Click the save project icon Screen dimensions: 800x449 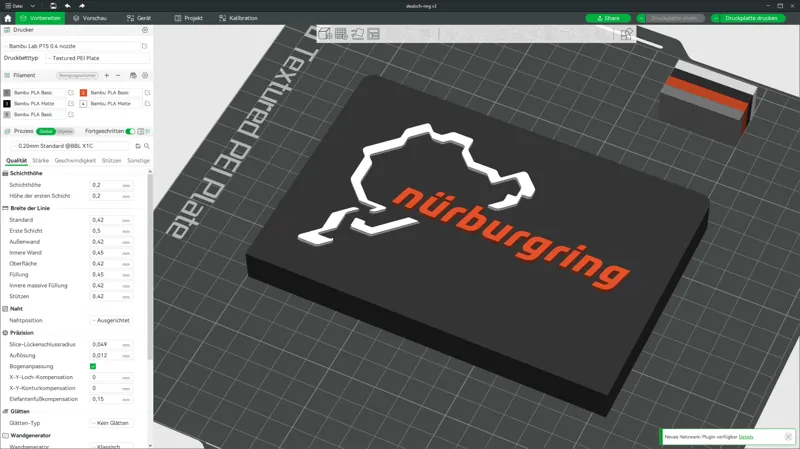pos(53,6)
